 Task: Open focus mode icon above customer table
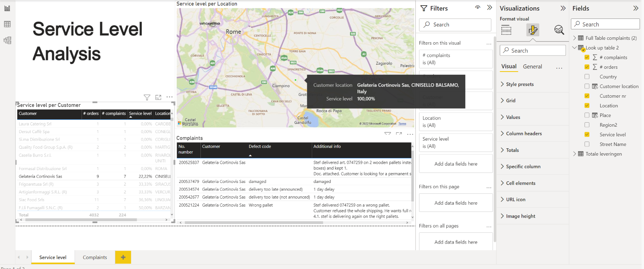click(x=158, y=97)
